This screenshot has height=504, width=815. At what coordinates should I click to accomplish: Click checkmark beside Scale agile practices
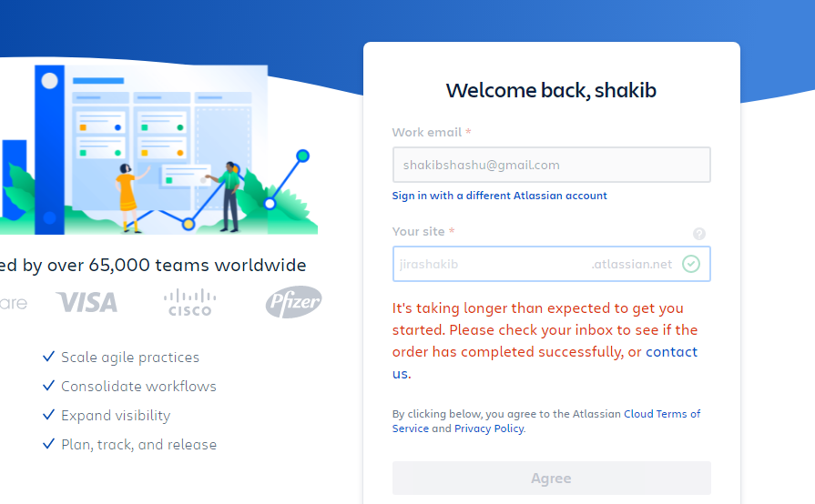(x=49, y=358)
